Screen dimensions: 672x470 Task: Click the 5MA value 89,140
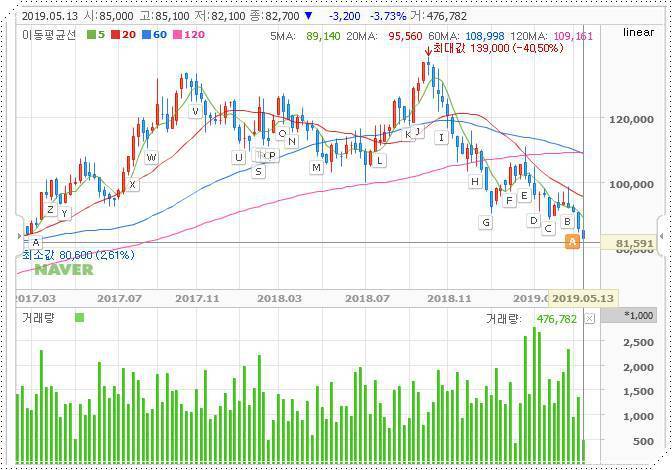(x=323, y=36)
